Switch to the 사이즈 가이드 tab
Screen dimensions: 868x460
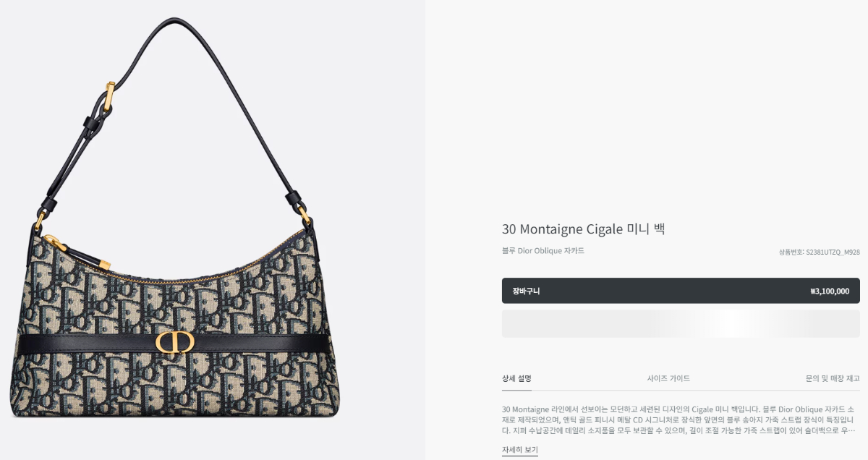[x=668, y=378]
